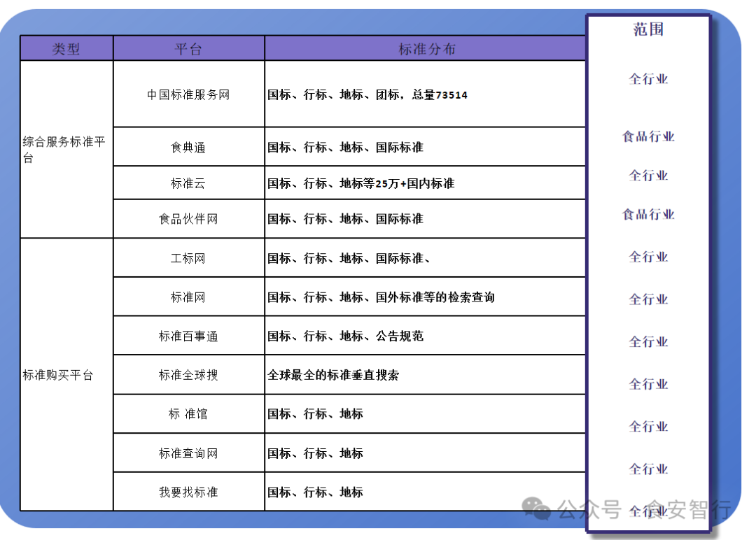Select 全行业 beside the 标准全球搜 row
This screenshot has width=756, height=540.
(x=648, y=384)
